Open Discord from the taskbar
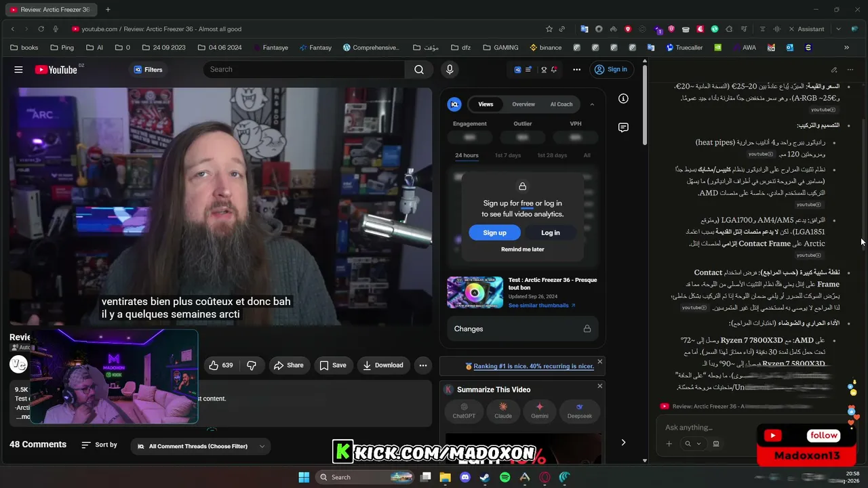The height and width of the screenshot is (488, 868). [465, 477]
